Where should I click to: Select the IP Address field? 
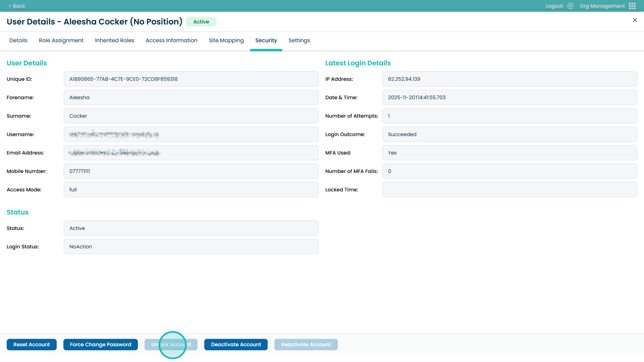(x=509, y=79)
